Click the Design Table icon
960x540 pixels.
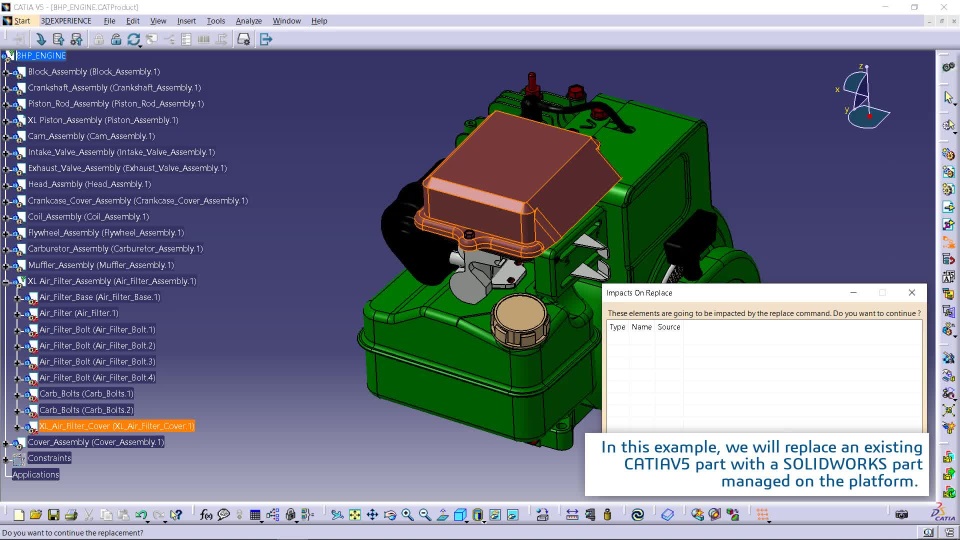point(255,515)
